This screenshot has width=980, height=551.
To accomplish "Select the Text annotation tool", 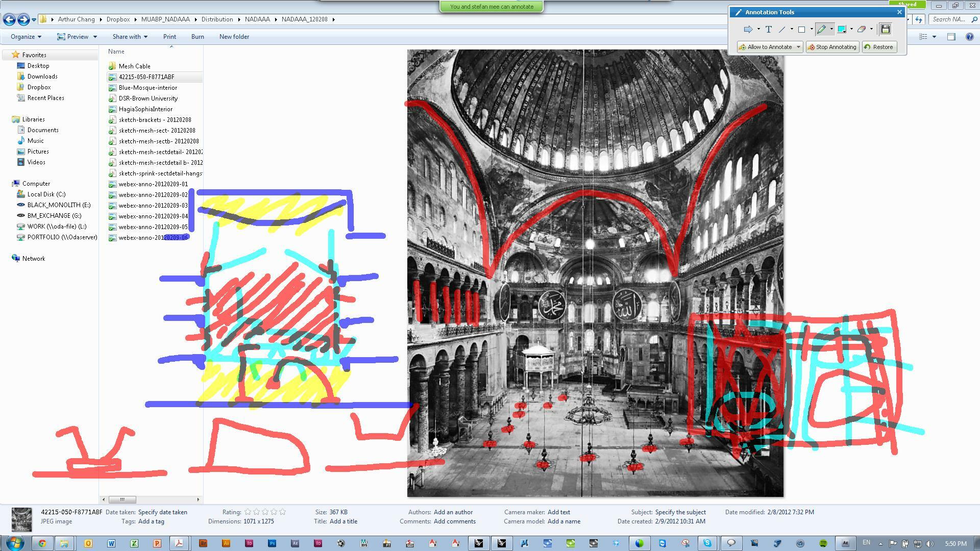I will pos(768,29).
